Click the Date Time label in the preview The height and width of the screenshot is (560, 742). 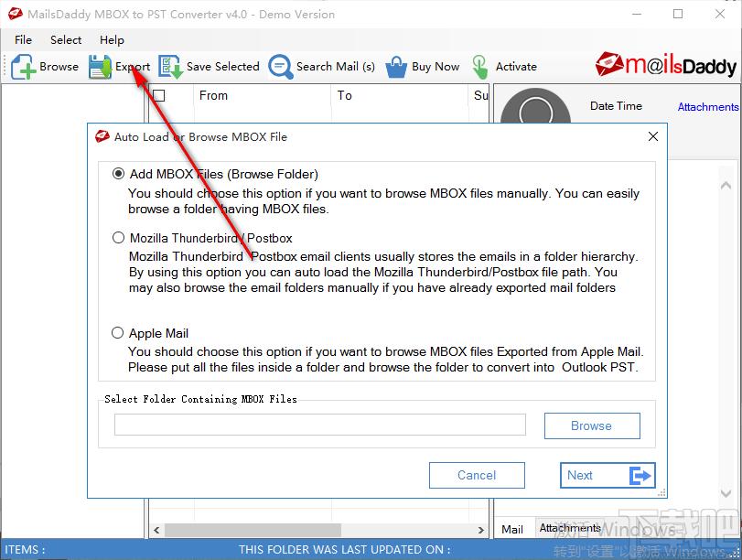(616, 106)
